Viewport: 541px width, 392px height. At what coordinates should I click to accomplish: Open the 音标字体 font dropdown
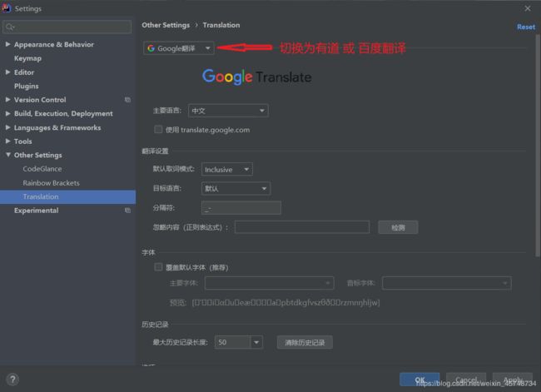coord(446,283)
